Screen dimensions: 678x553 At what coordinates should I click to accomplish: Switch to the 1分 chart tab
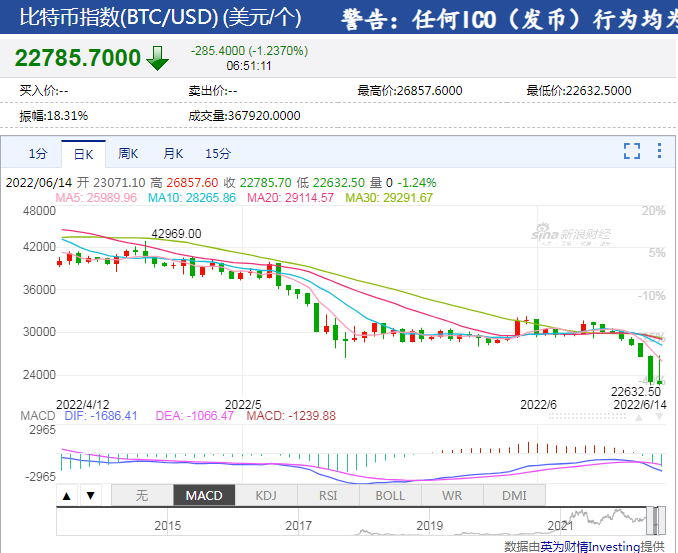click(x=38, y=153)
